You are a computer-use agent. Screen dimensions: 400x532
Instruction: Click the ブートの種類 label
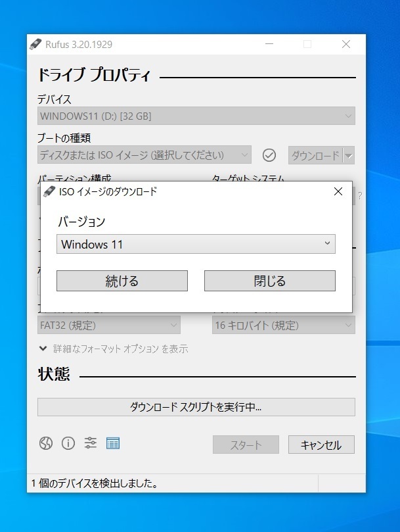click(64, 138)
